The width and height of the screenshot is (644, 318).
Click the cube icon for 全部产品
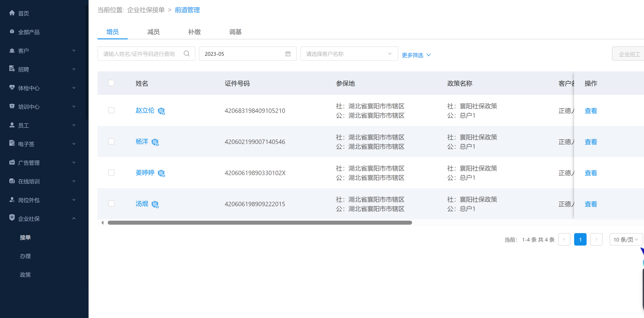pyautogui.click(x=12, y=32)
